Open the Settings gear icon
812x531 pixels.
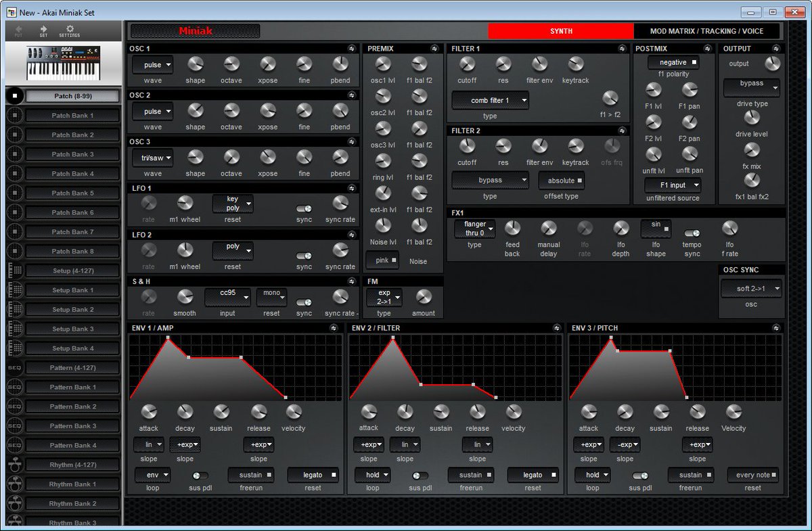tap(69, 29)
